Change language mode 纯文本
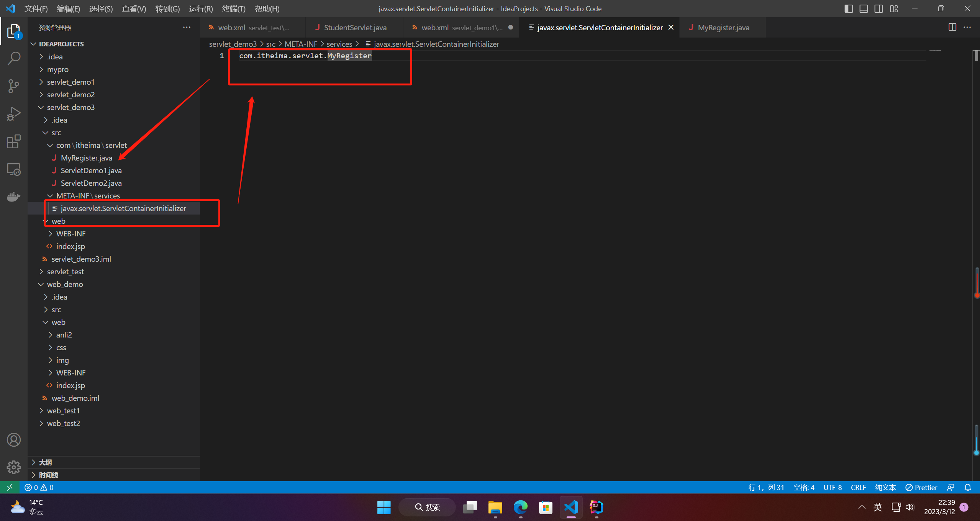The width and height of the screenshot is (980, 521). (x=885, y=487)
